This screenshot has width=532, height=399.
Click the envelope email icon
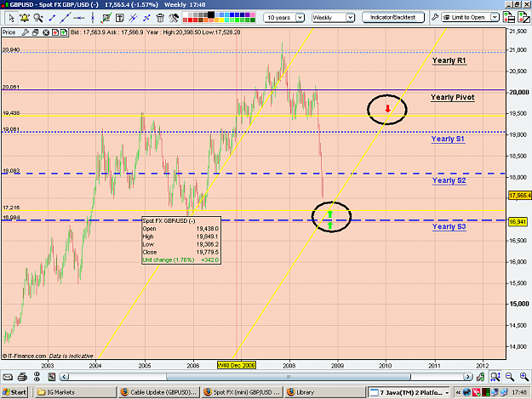click(8, 377)
